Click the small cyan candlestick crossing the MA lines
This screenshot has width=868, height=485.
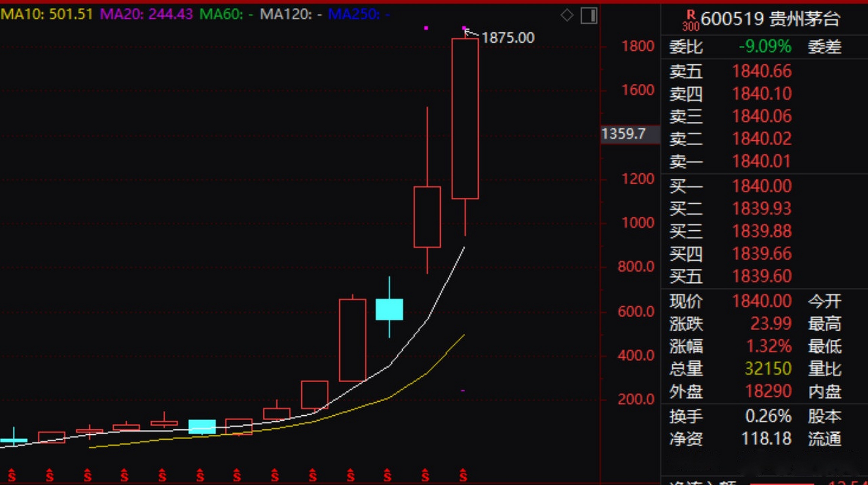(x=202, y=427)
